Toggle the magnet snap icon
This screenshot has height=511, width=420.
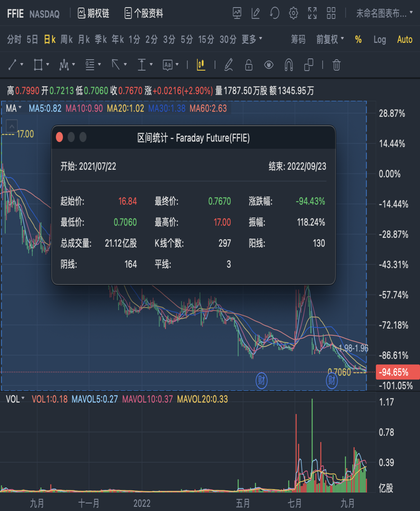pyautogui.click(x=289, y=65)
